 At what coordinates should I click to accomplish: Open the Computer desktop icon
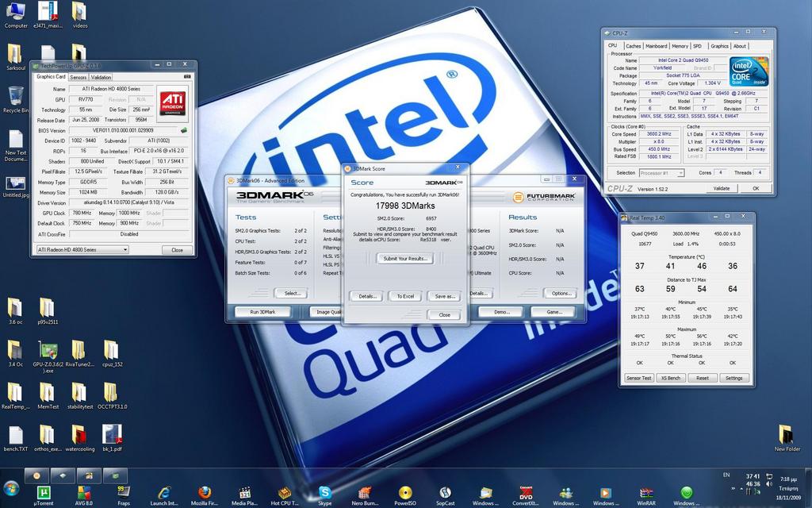(16, 14)
